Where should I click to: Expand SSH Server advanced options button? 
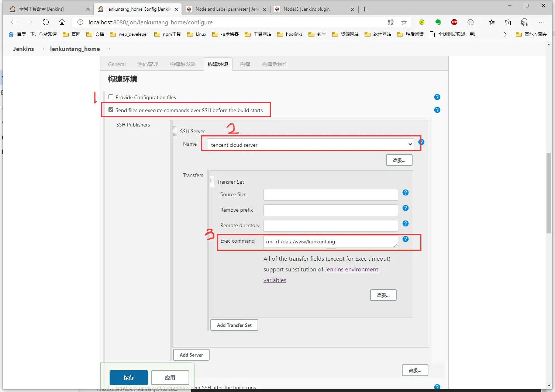coord(399,160)
